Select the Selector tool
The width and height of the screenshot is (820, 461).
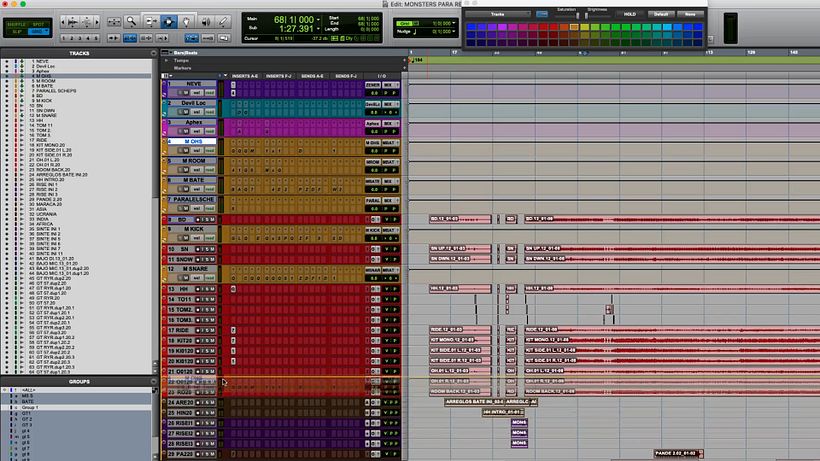[x=168, y=21]
